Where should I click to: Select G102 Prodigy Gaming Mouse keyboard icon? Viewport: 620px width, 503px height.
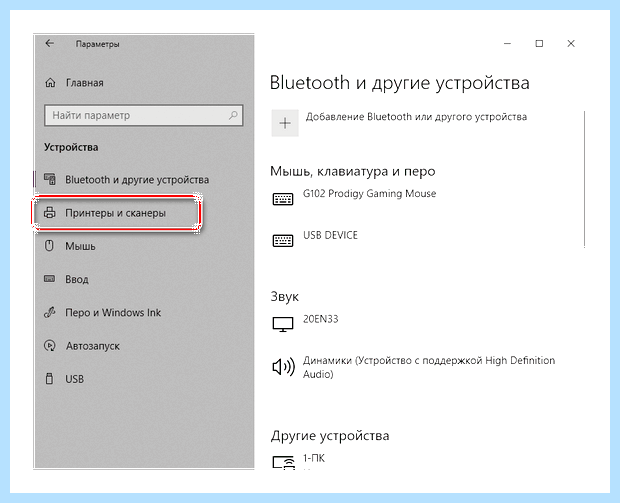pyautogui.click(x=283, y=199)
